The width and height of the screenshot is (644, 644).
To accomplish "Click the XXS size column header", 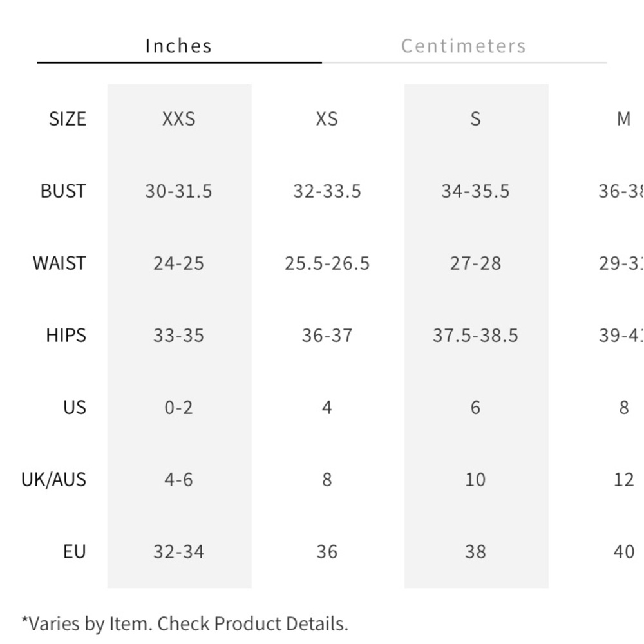I will [178, 118].
